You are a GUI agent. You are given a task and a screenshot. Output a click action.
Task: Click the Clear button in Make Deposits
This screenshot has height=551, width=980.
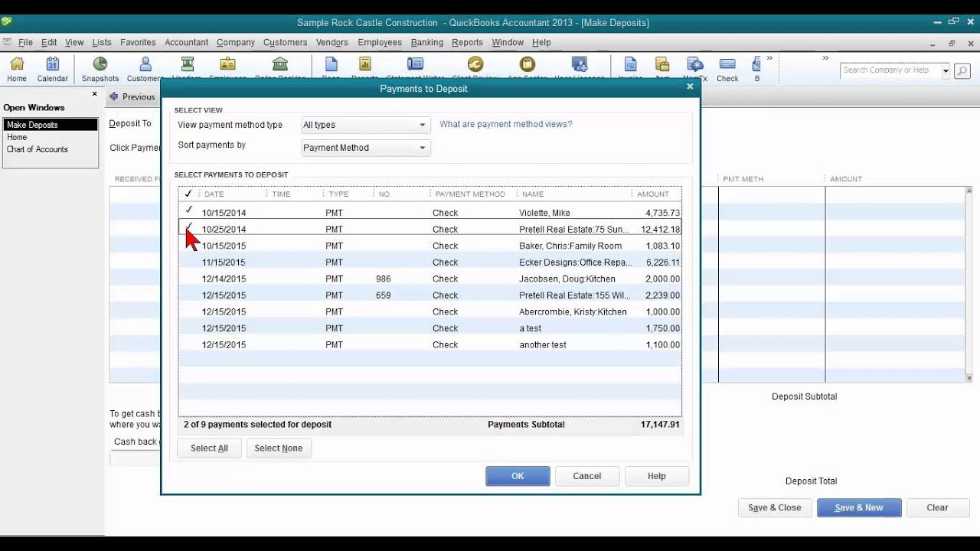[x=937, y=507]
